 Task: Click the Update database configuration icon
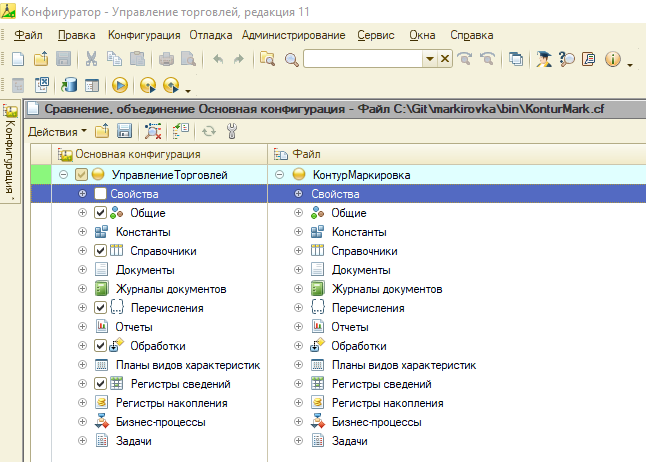(69, 85)
